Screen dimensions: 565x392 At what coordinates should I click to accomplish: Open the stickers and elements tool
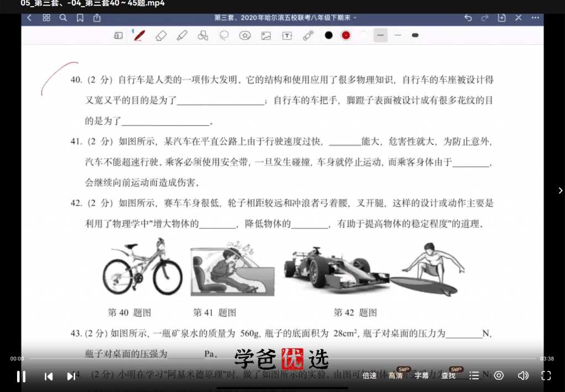pos(245,35)
